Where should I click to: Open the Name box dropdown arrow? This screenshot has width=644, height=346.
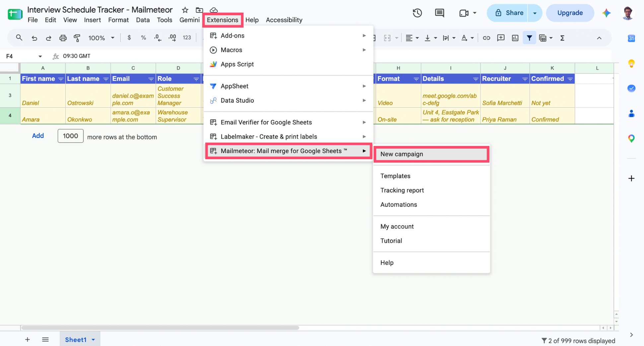[x=40, y=56]
